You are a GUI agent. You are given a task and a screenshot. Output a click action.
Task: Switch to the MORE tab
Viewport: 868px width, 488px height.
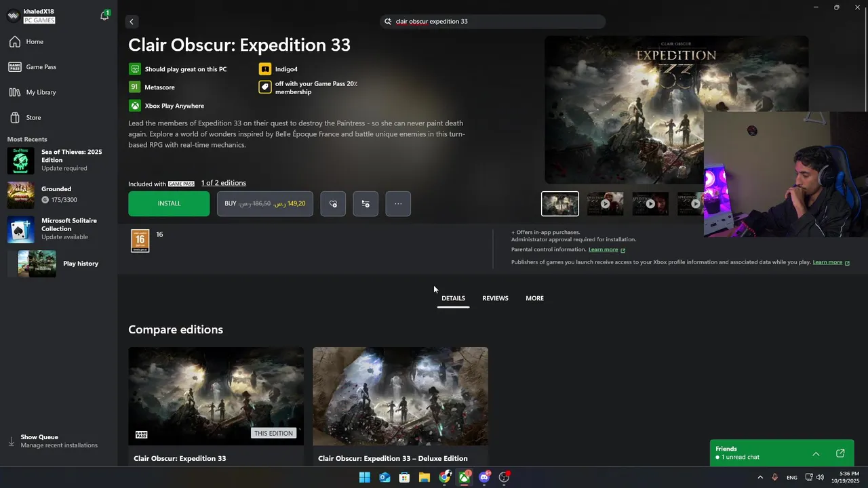tap(534, 298)
